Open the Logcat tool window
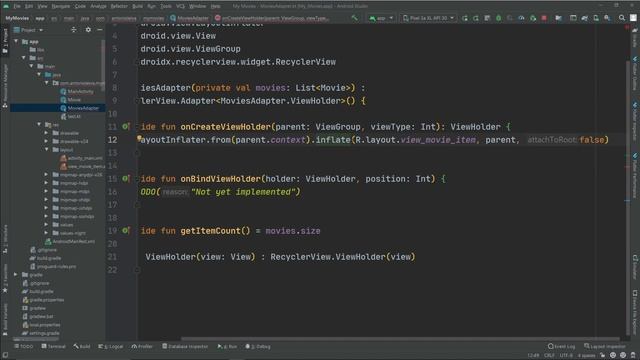Viewport: 640px width, 360px height. 111,347
